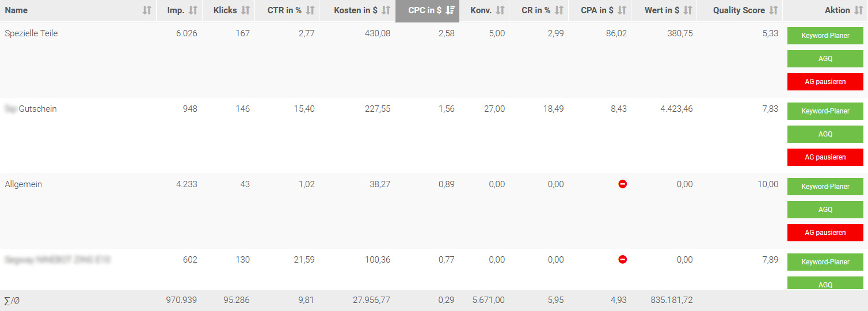Click Quality Score sort arrows icon

tap(774, 10)
